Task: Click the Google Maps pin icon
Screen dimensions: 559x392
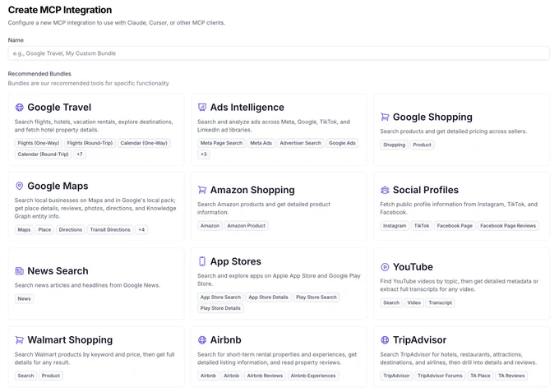Action: [19, 186]
